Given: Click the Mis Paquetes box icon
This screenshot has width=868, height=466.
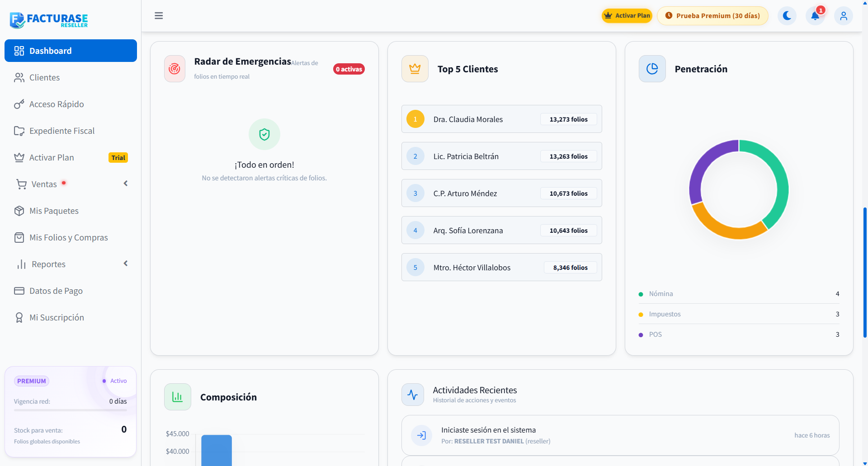Looking at the screenshot, I should pyautogui.click(x=19, y=211).
